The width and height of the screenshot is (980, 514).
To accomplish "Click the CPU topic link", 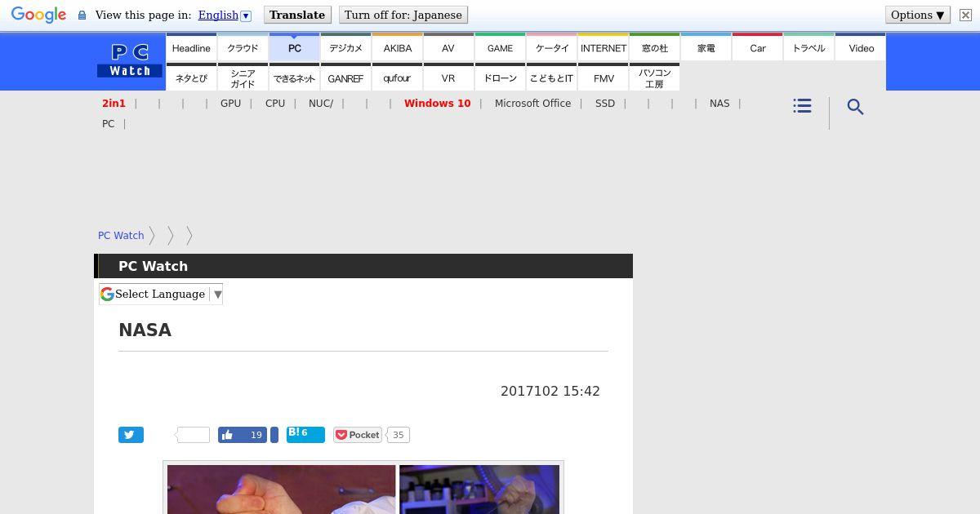I will (x=275, y=104).
